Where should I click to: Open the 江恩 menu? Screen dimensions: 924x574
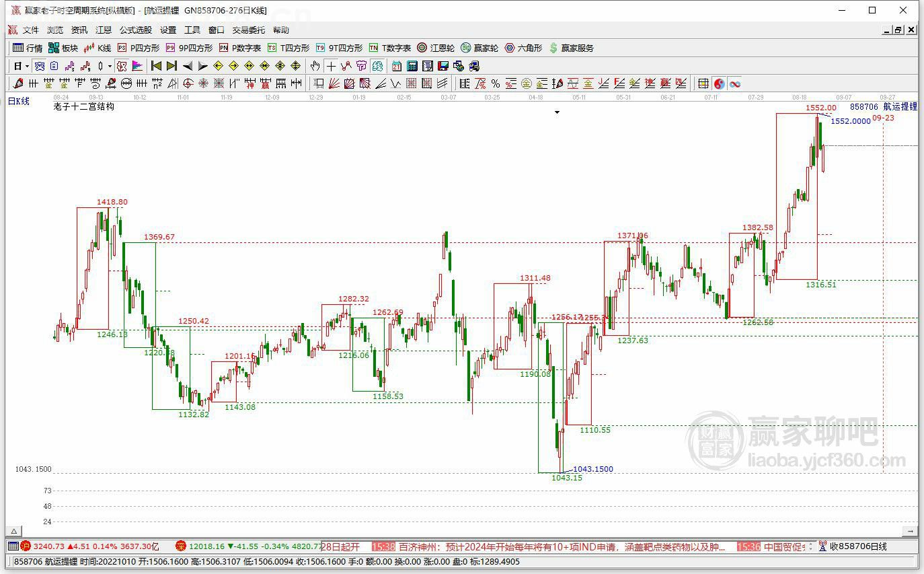(104, 30)
